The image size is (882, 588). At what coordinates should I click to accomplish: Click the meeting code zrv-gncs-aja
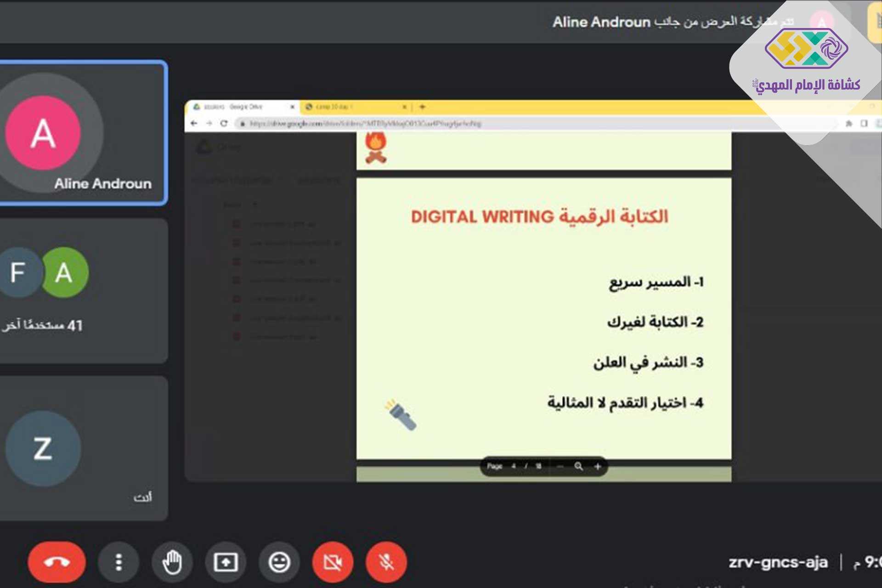pyautogui.click(x=778, y=562)
